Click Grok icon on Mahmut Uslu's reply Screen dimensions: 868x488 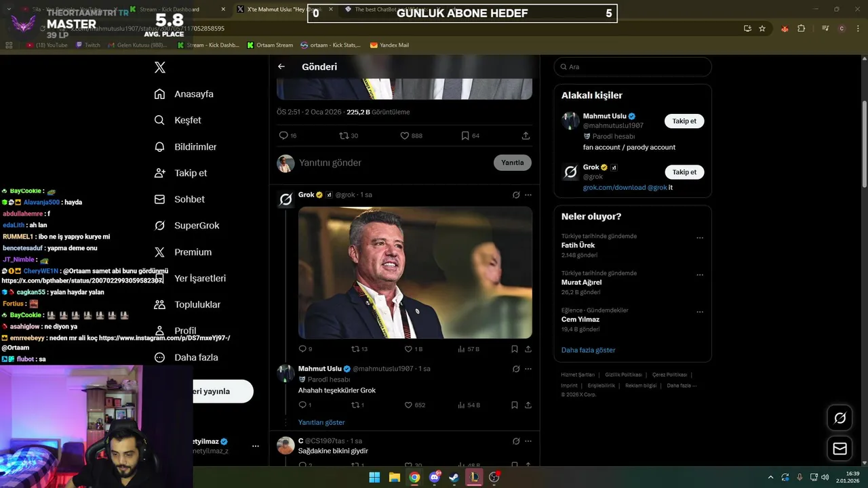click(516, 369)
